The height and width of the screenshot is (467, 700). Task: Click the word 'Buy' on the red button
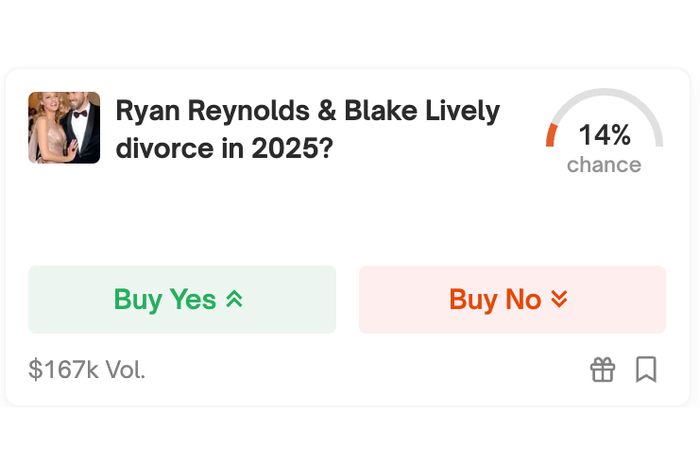(x=473, y=300)
